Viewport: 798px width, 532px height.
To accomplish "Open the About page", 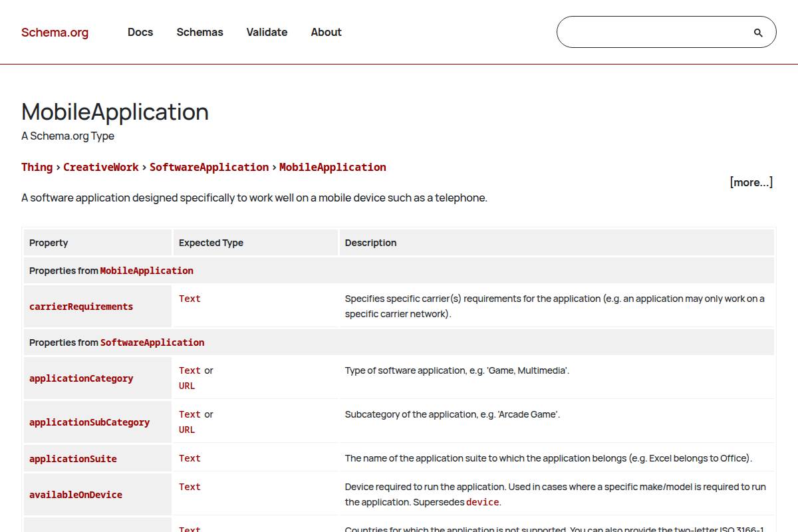I will (326, 32).
